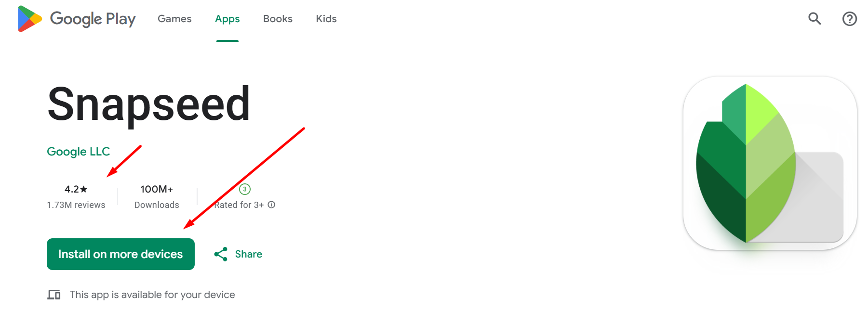Select the Apps tab
Image resolution: width=868 pixels, height=336 pixels.
click(227, 19)
